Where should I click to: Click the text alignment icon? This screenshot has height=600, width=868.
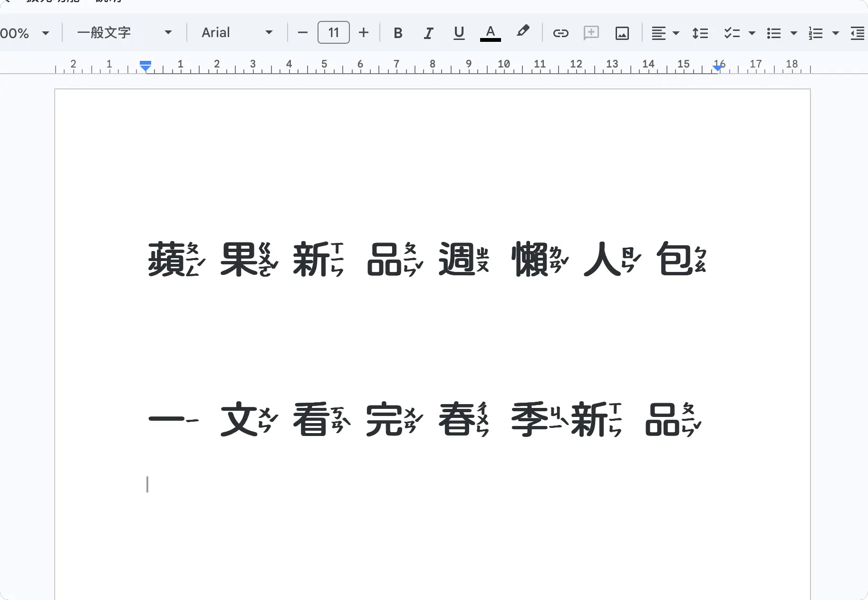click(x=658, y=33)
